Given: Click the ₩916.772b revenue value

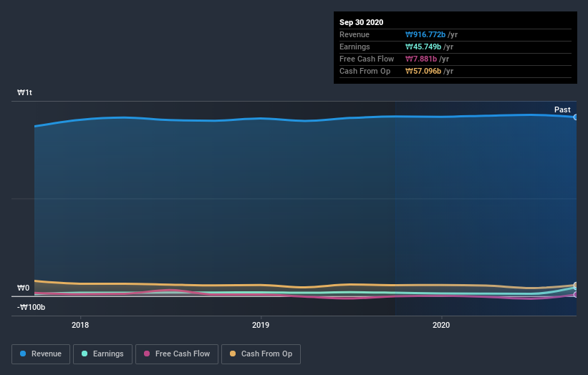Looking at the screenshot, I should (425, 34).
